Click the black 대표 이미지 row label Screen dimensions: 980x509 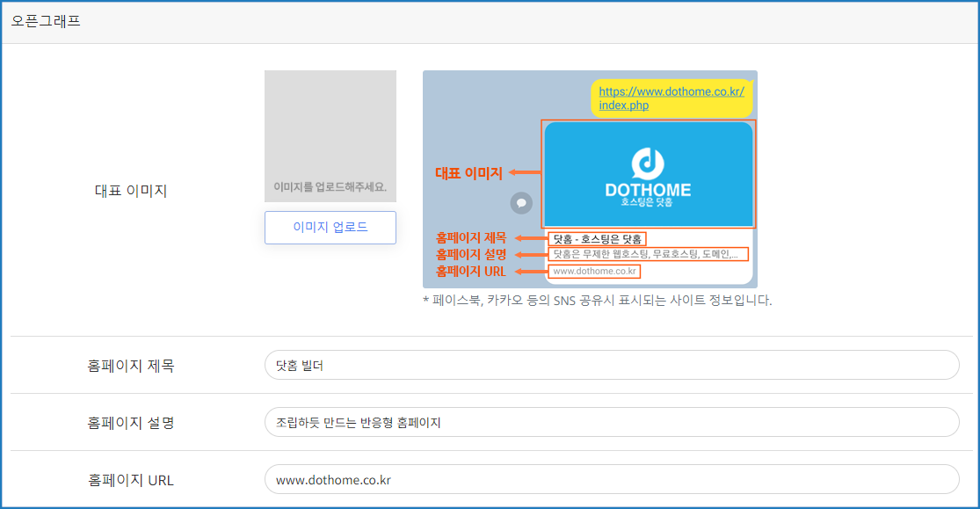click(130, 191)
